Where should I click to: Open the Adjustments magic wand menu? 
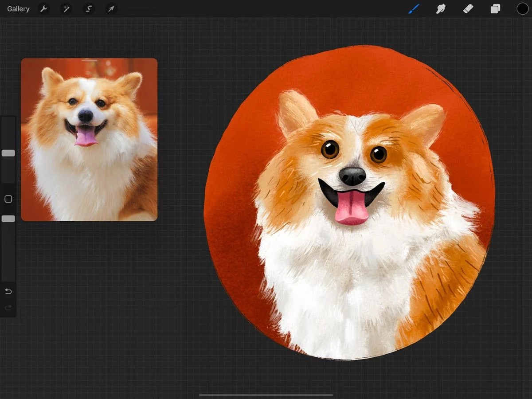click(66, 8)
